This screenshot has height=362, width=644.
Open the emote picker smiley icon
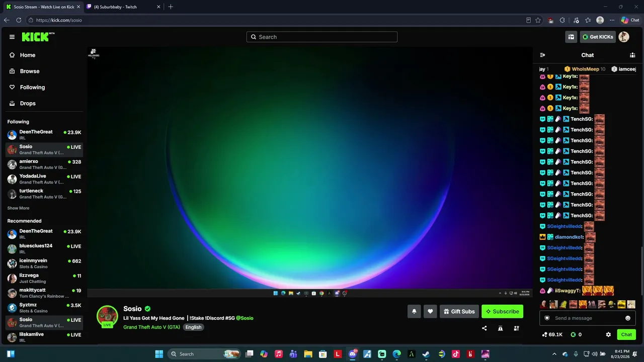point(628,318)
